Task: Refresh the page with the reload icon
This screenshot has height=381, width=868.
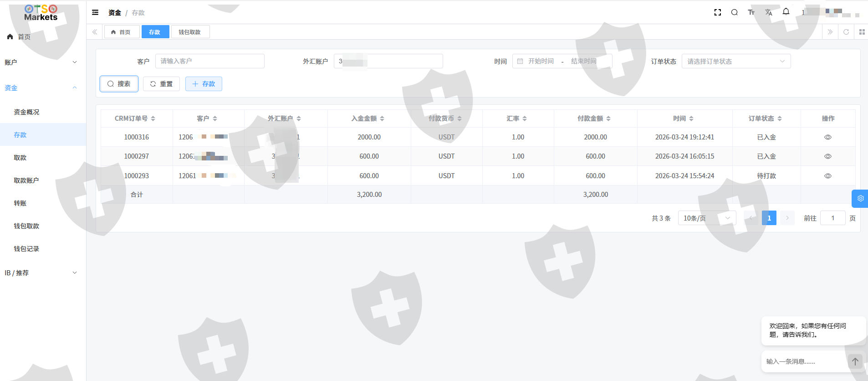Action: (846, 32)
